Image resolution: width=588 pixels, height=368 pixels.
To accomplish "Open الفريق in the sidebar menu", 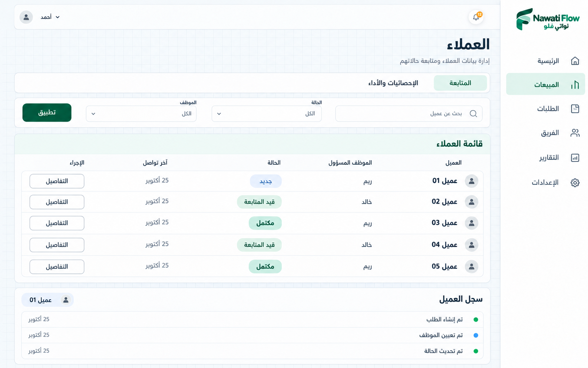I will [x=546, y=133].
